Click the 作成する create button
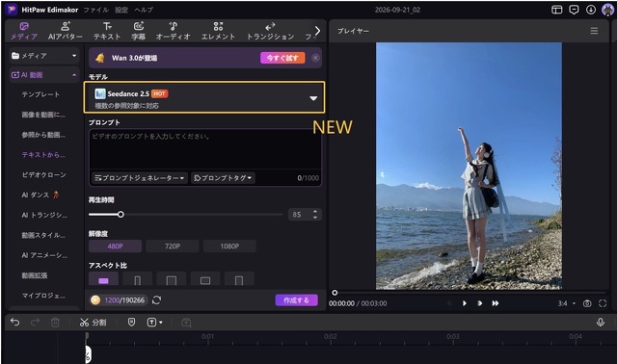Image resolution: width=617 pixels, height=364 pixels. pyautogui.click(x=296, y=300)
